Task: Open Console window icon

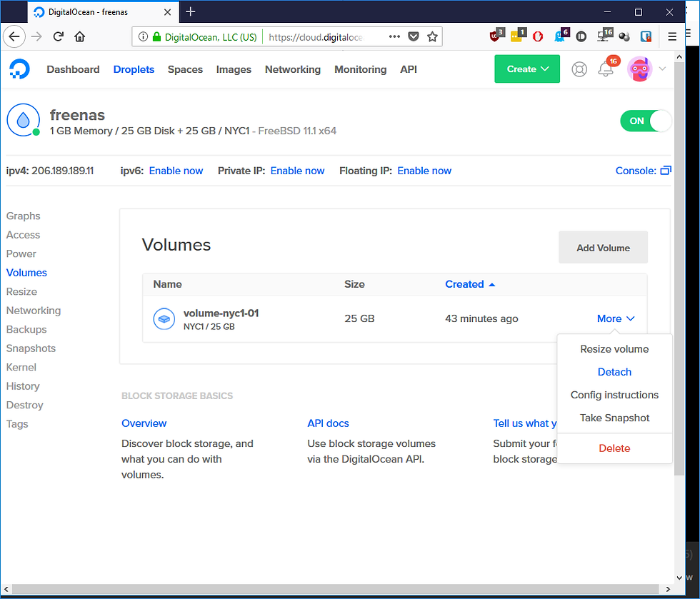Action: pos(666,171)
